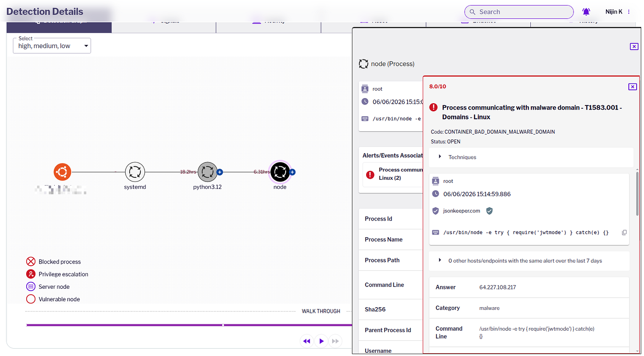Click the clock icon beside 15:14:59.886
Image resolution: width=644 pixels, height=356 pixels.
point(436,194)
